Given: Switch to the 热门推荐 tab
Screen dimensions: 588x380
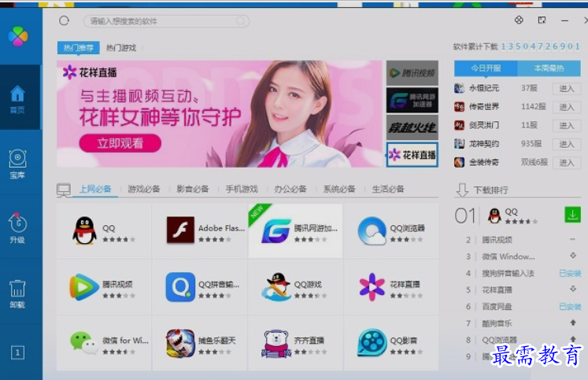Looking at the screenshot, I should pyautogui.click(x=79, y=47).
